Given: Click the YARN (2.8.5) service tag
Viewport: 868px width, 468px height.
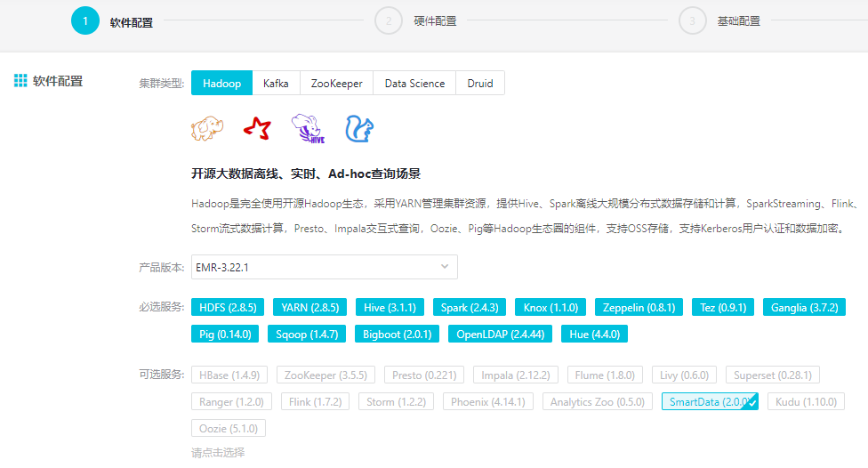Looking at the screenshot, I should [x=309, y=307].
